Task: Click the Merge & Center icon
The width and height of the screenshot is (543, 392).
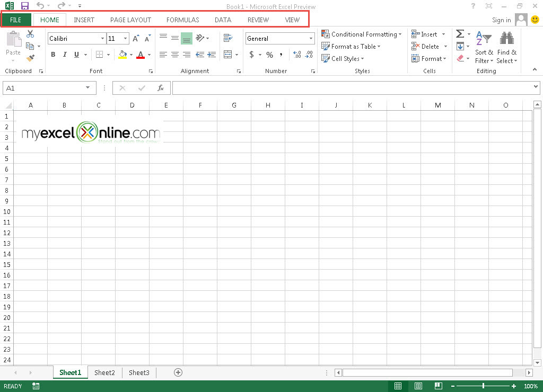Action: (x=228, y=55)
